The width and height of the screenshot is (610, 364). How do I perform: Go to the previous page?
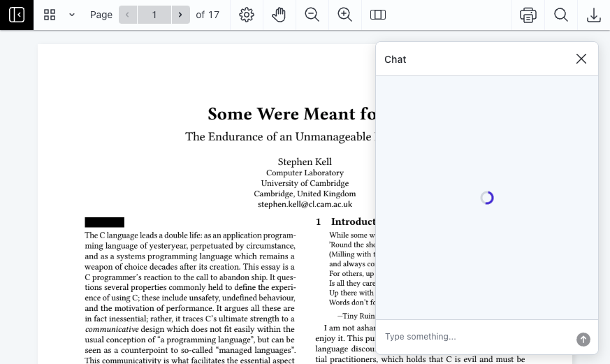[127, 15]
